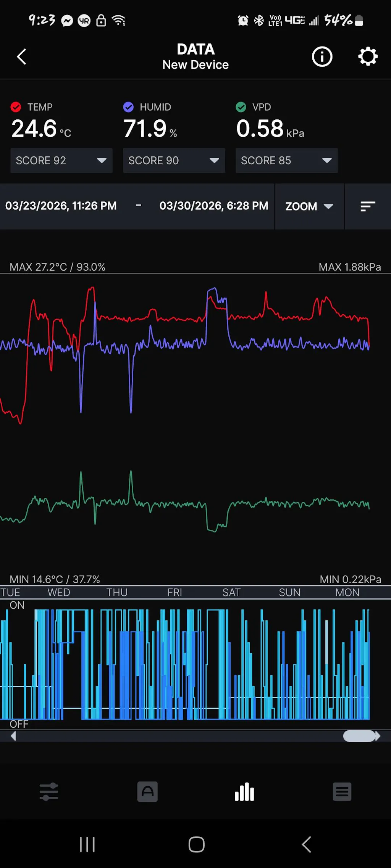This screenshot has height=868, width=391.
Task: Toggle the HUMID purple checkmark
Action: [128, 107]
